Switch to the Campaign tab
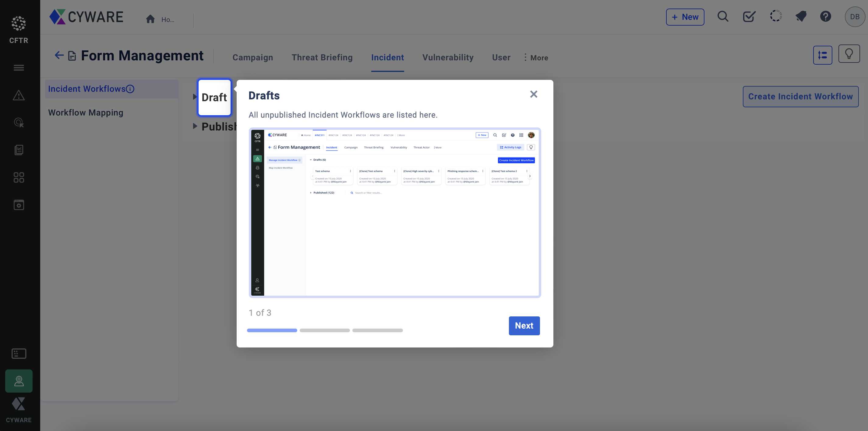868x431 pixels. tap(252, 57)
